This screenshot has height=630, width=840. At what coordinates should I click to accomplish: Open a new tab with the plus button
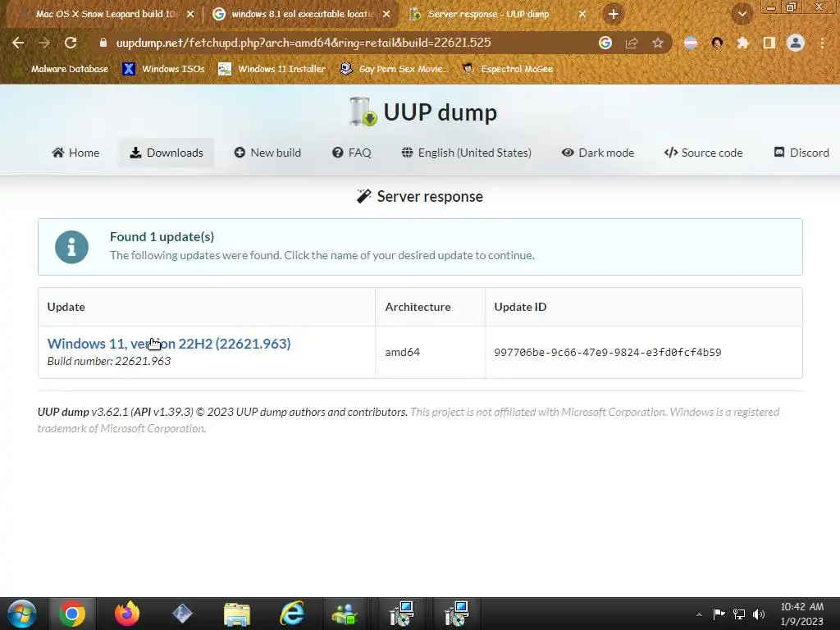tap(614, 14)
